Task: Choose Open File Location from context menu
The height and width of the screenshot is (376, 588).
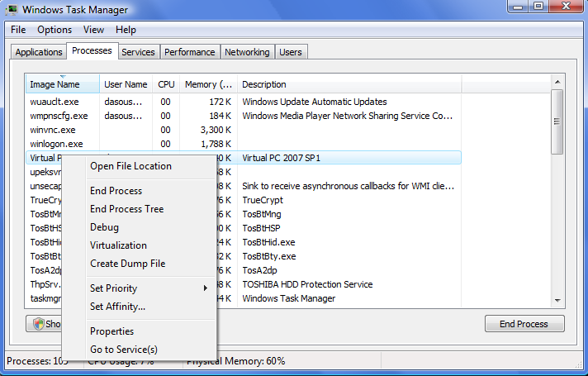Action: 139,166
